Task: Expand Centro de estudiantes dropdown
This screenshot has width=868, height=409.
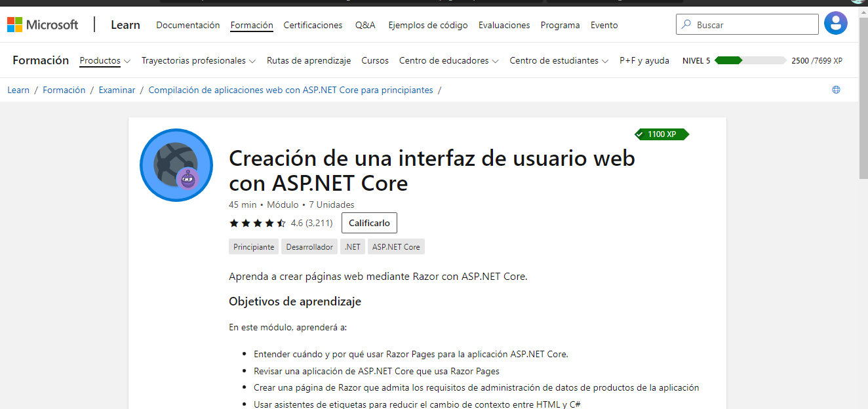Action: point(559,60)
